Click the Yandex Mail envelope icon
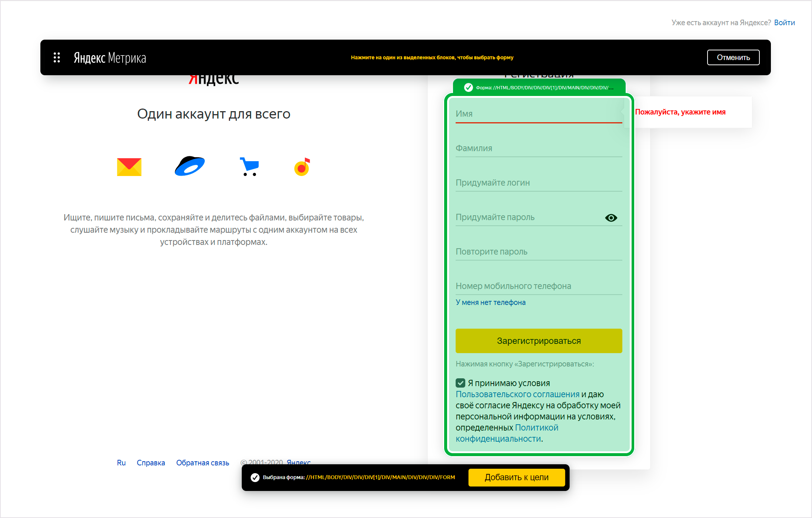This screenshot has width=812, height=518. coord(129,167)
